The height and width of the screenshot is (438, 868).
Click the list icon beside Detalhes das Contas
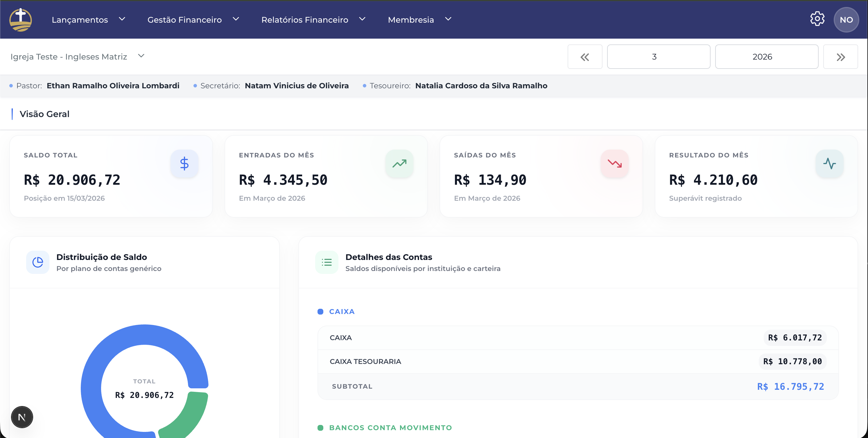[326, 262]
